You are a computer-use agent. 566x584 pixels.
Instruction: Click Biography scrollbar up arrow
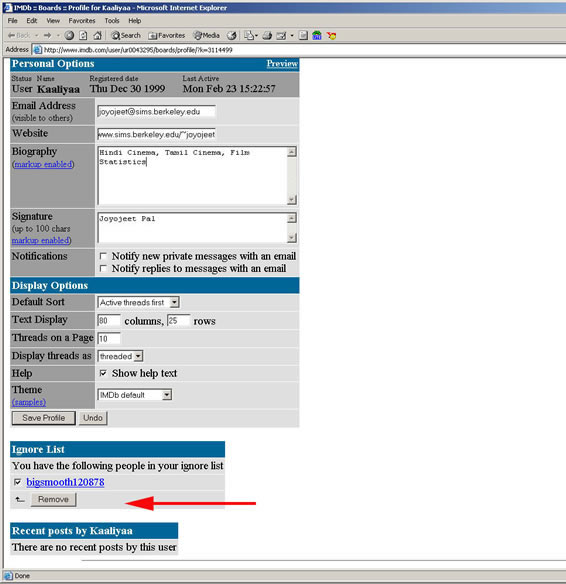click(x=292, y=152)
